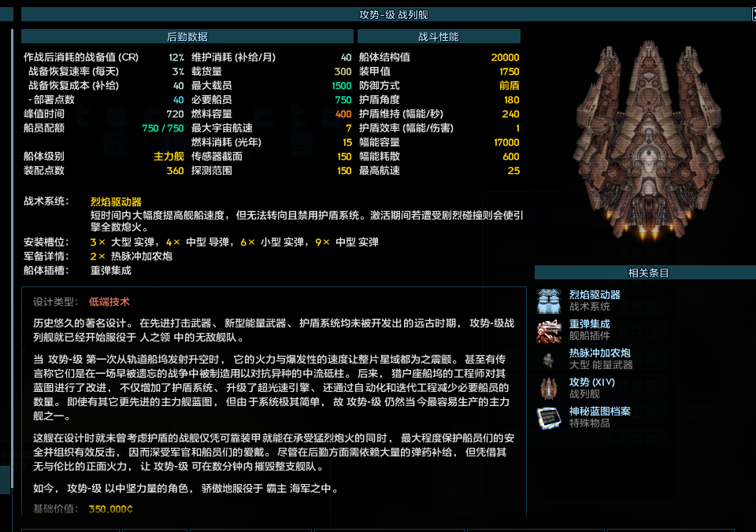This screenshot has width=756, height=532.
Task: Click the yellow 烈焰驱动器 tactical system name
Action: pyautogui.click(x=116, y=202)
